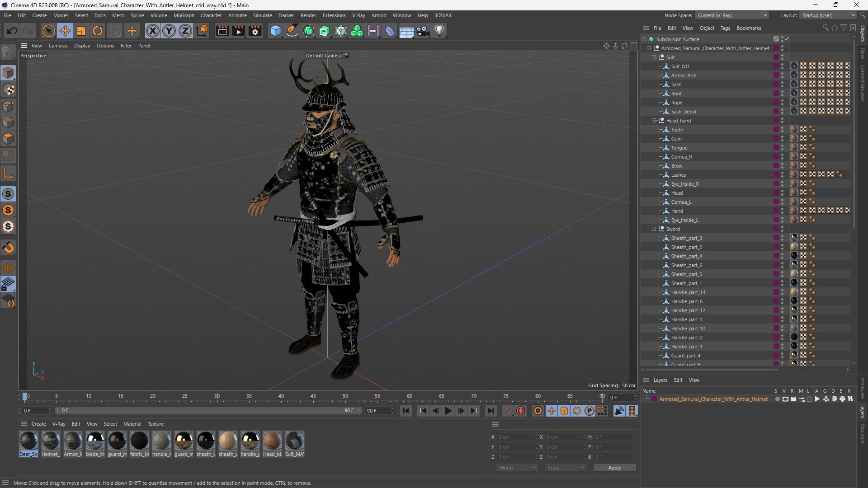Viewport: 868px width, 488px height.
Task: Click the viewport maximize toggle icon
Action: [x=634, y=46]
